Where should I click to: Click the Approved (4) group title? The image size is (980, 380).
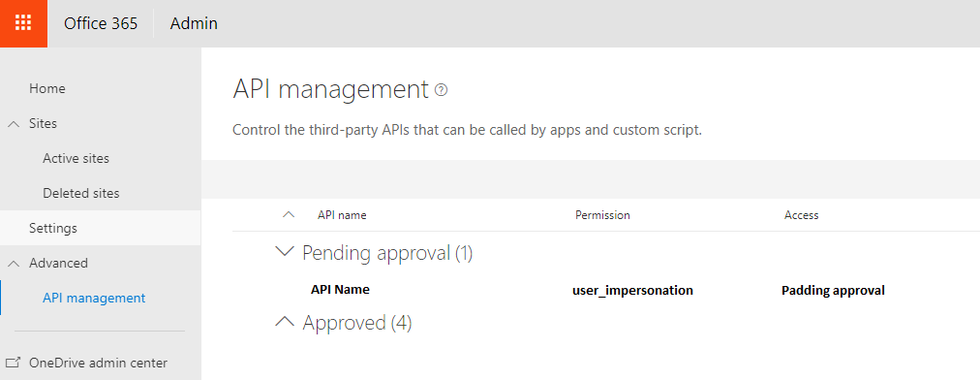point(357,323)
